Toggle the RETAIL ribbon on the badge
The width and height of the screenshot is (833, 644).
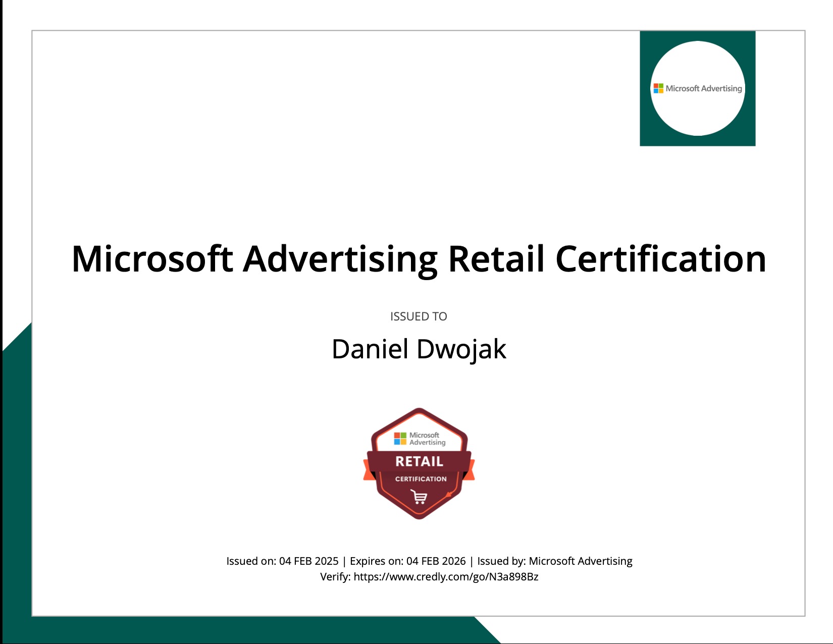point(419,461)
